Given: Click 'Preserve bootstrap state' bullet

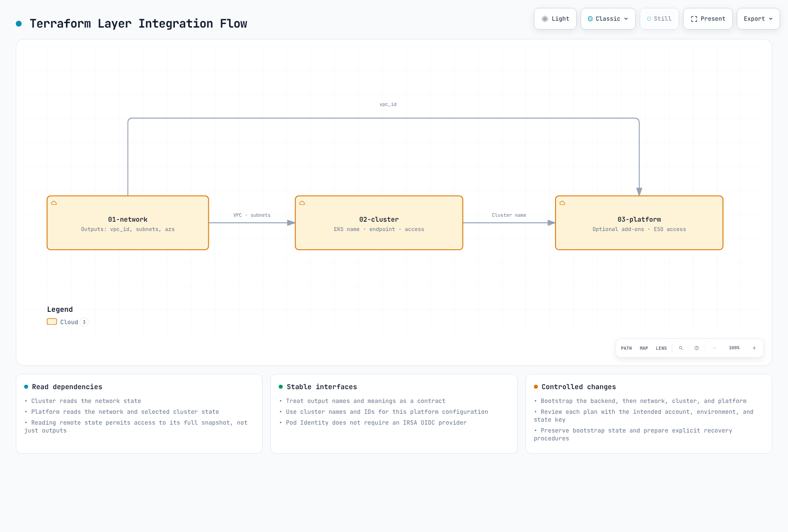Looking at the screenshot, I should pyautogui.click(x=633, y=434).
